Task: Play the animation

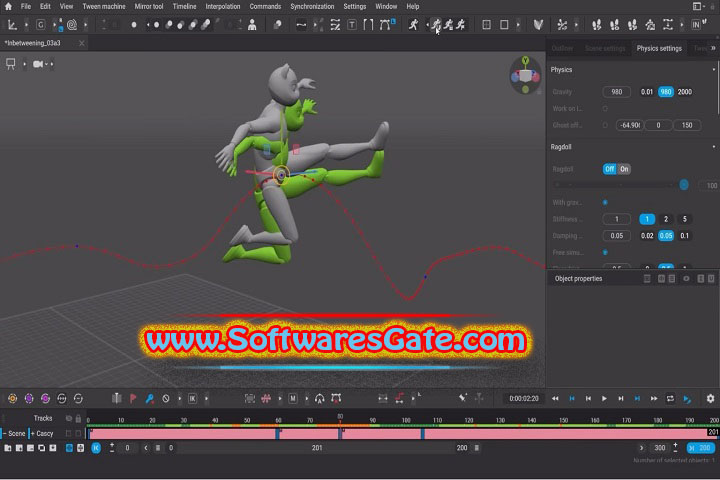Action: tap(604, 398)
